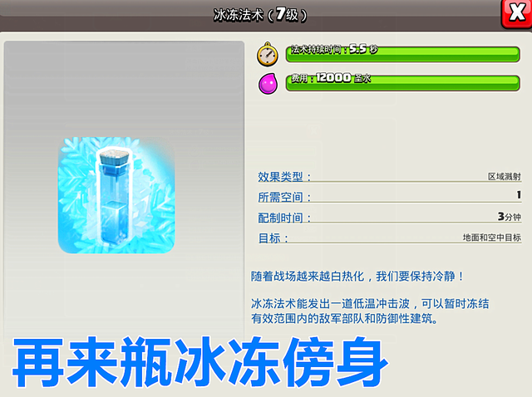Image resolution: width=532 pixels, height=397 pixels.
Task: Select the 配制时间 row label
Action: (x=284, y=218)
